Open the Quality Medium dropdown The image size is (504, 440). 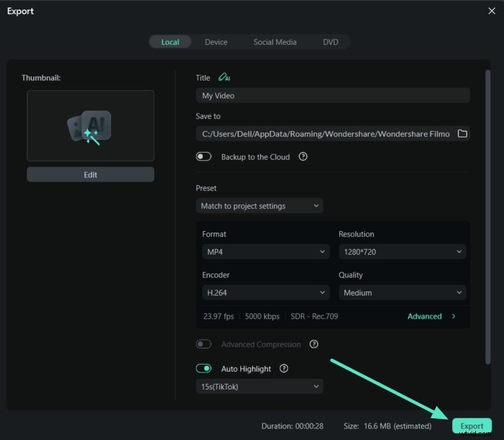402,292
